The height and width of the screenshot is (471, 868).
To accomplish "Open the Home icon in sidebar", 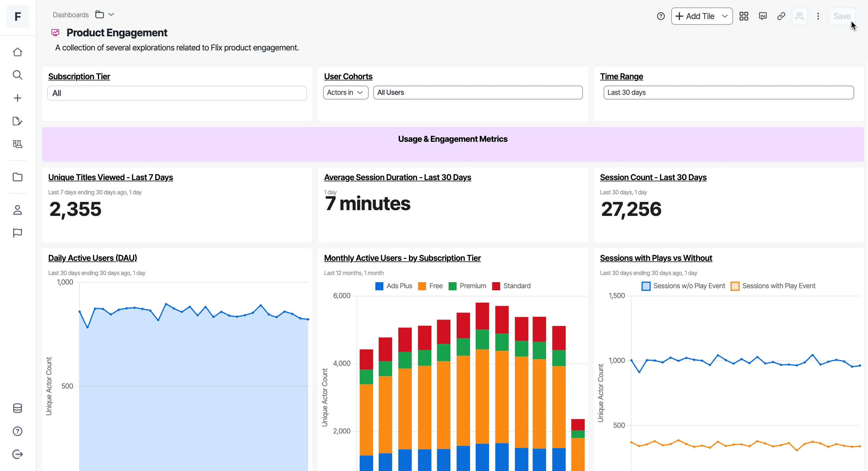I will (18, 52).
